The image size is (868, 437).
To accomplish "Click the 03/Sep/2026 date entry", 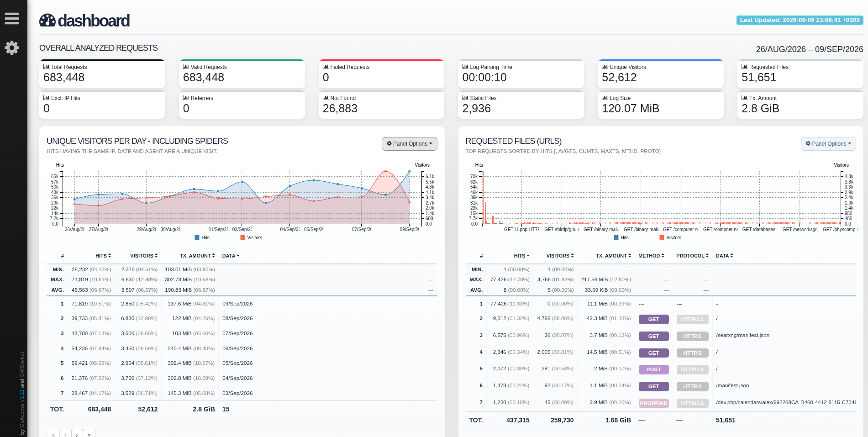I will pos(237,393).
